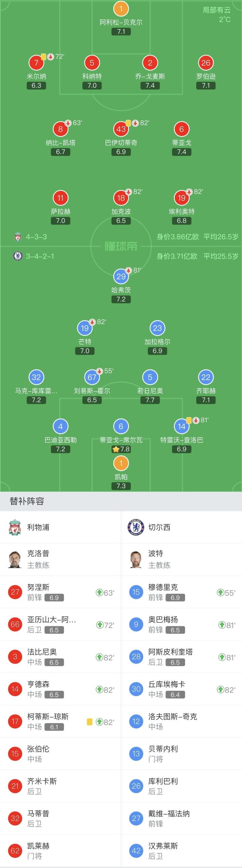Select substitute 奥巴梅扬 row
Viewport: 242px width, 868px height.
coord(182,624)
